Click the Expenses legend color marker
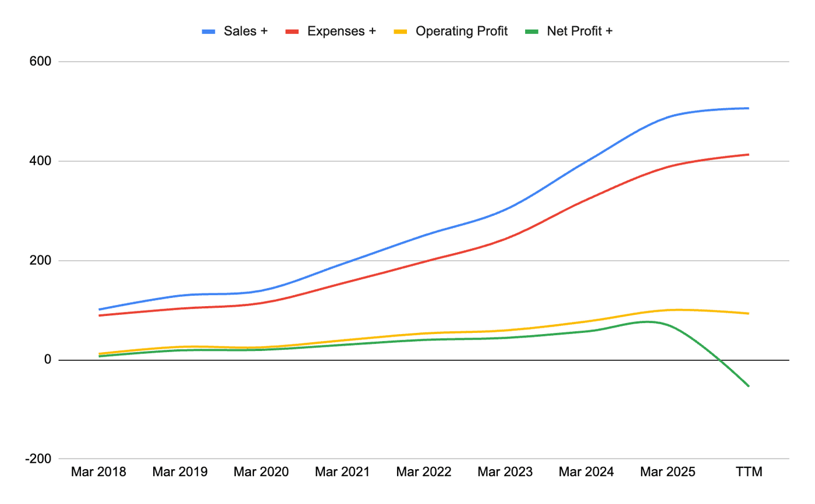Image resolution: width=815 pixels, height=504 pixels. [292, 31]
